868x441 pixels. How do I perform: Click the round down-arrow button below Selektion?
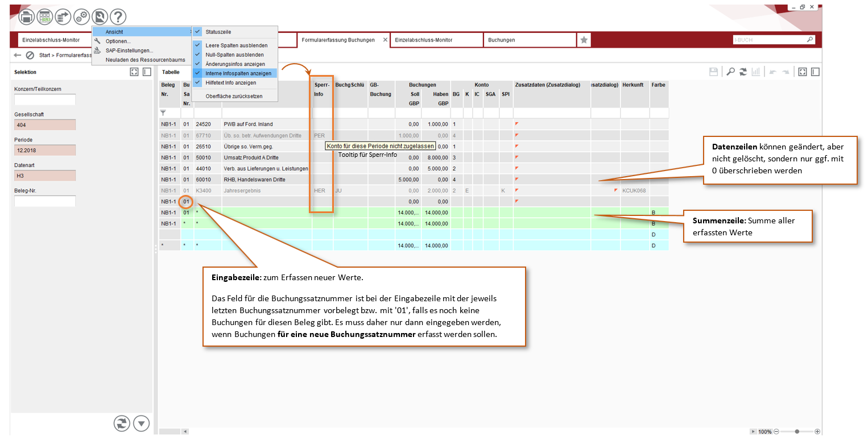click(141, 423)
